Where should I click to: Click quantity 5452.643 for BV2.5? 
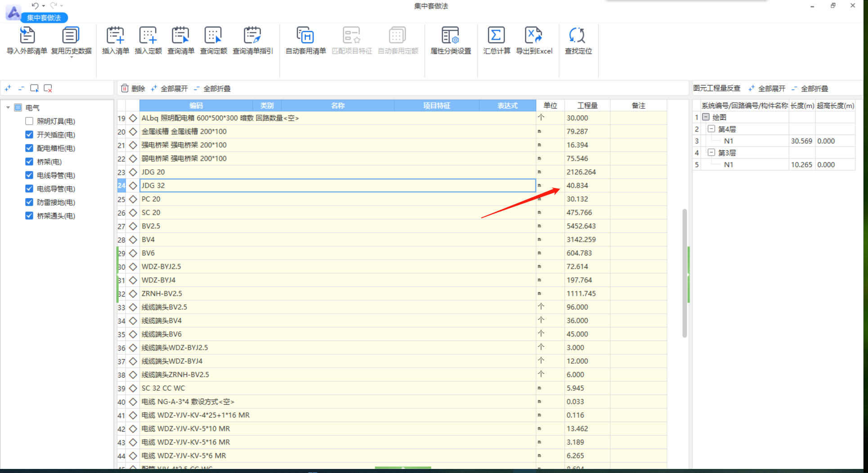581,226
